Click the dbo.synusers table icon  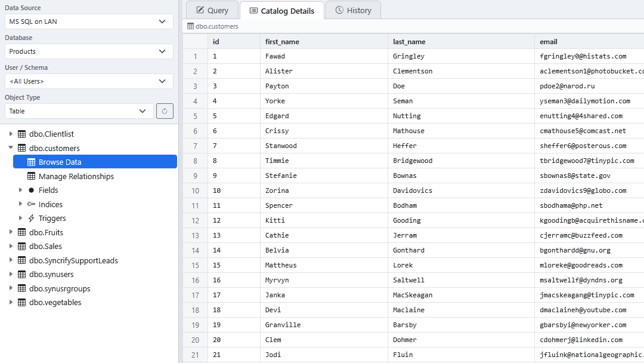22,274
